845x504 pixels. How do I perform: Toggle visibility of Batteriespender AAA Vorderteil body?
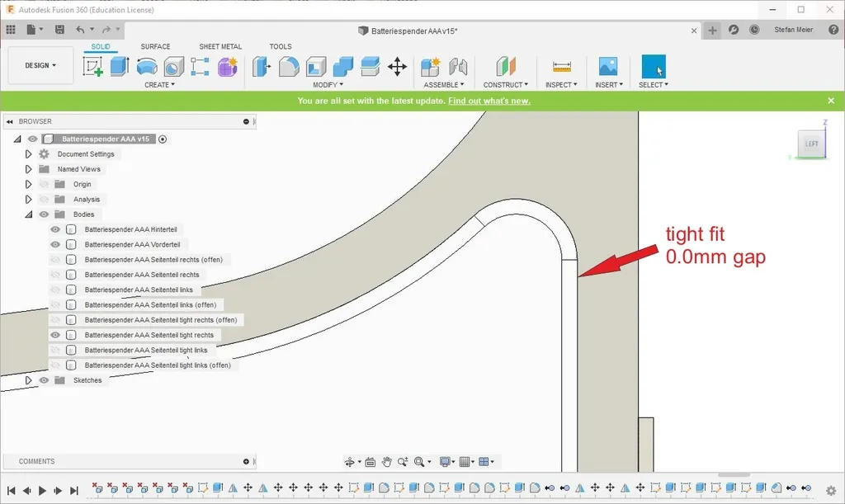pos(55,244)
